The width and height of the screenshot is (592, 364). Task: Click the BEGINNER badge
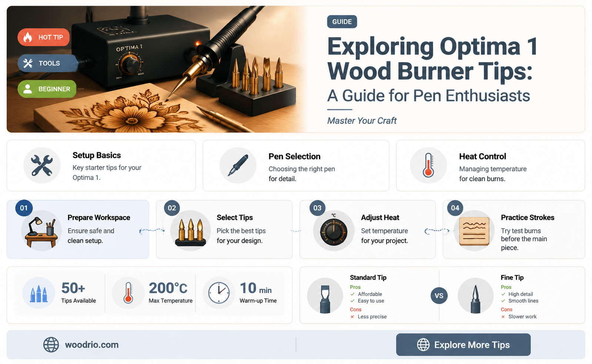pyautogui.click(x=47, y=89)
